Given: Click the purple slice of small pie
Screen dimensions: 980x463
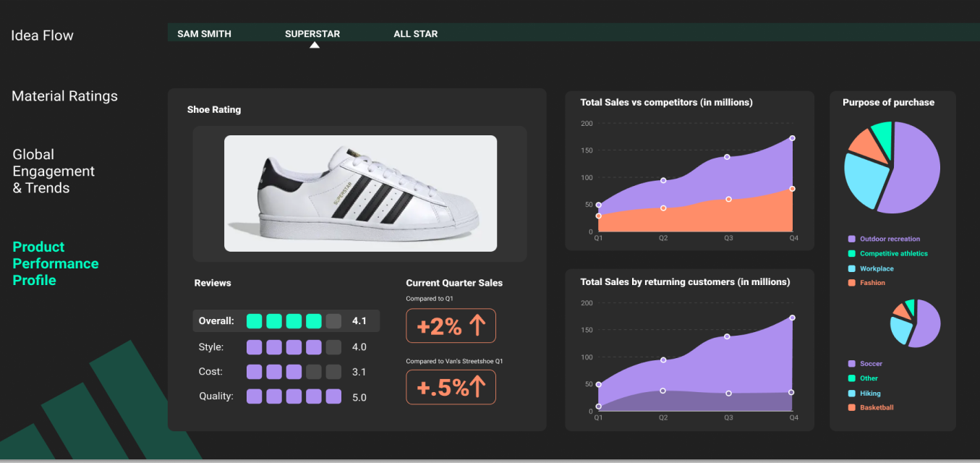Looking at the screenshot, I should tap(927, 325).
